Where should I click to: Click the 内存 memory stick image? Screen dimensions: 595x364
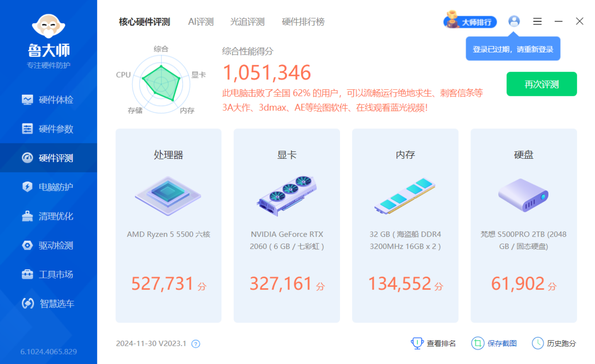(405, 196)
